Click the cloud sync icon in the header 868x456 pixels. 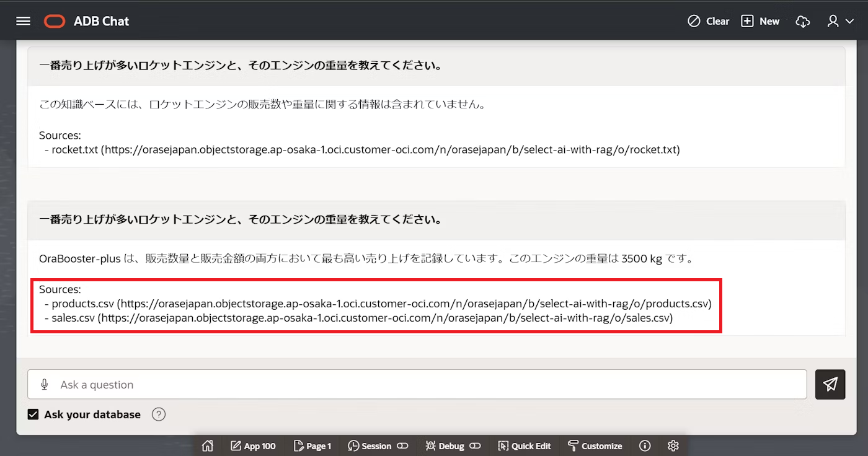[803, 21]
